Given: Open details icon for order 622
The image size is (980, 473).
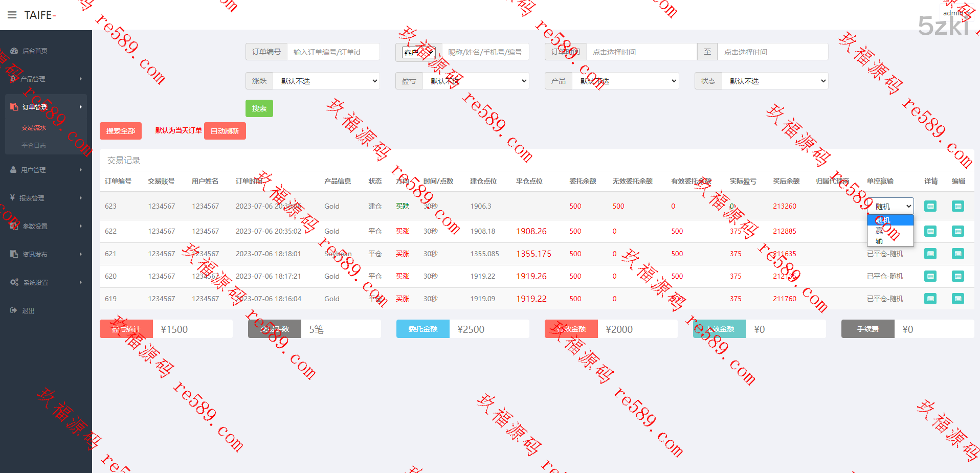Looking at the screenshot, I should tap(930, 231).
